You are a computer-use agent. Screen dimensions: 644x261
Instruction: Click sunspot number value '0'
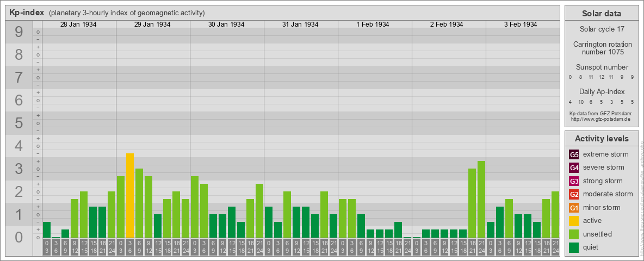pyautogui.click(x=570, y=77)
